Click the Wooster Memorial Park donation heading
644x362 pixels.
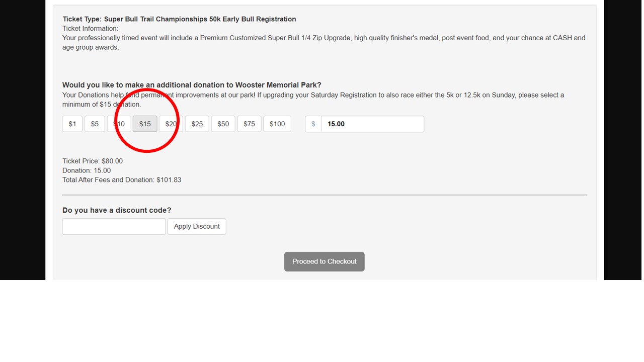[x=192, y=85]
